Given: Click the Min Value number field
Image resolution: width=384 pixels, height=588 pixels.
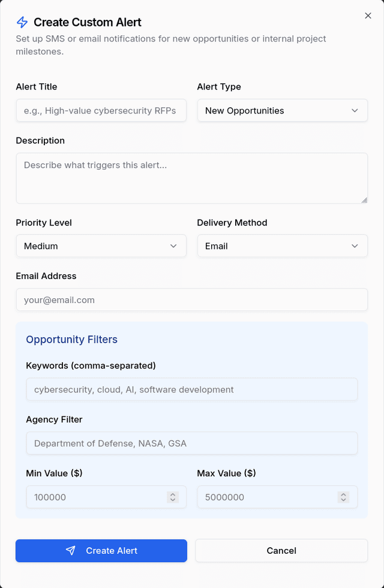Looking at the screenshot, I should (x=93, y=497).
